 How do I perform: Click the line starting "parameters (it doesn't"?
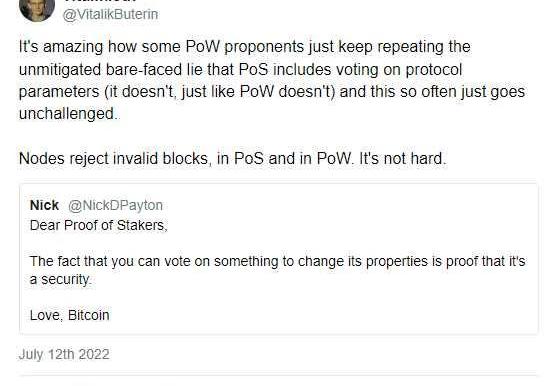pyautogui.click(x=272, y=92)
